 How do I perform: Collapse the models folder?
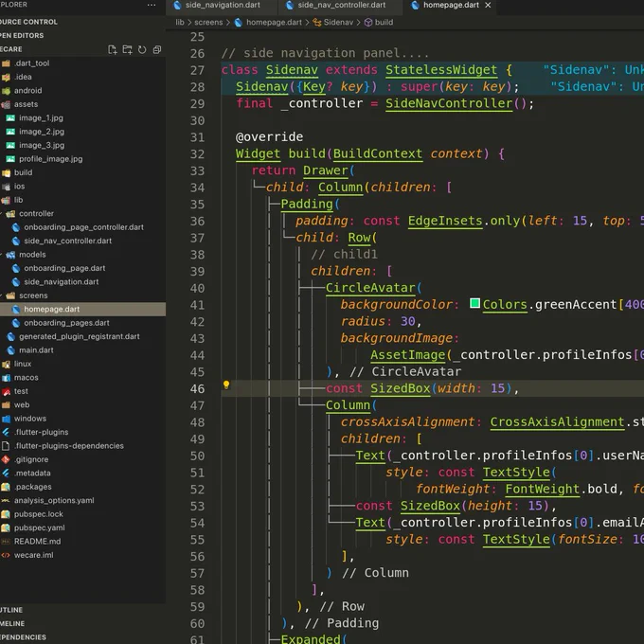tap(82, 254)
